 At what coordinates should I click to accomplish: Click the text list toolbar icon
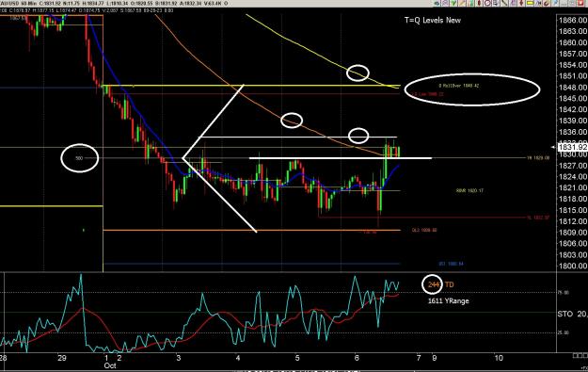tap(496, 4)
